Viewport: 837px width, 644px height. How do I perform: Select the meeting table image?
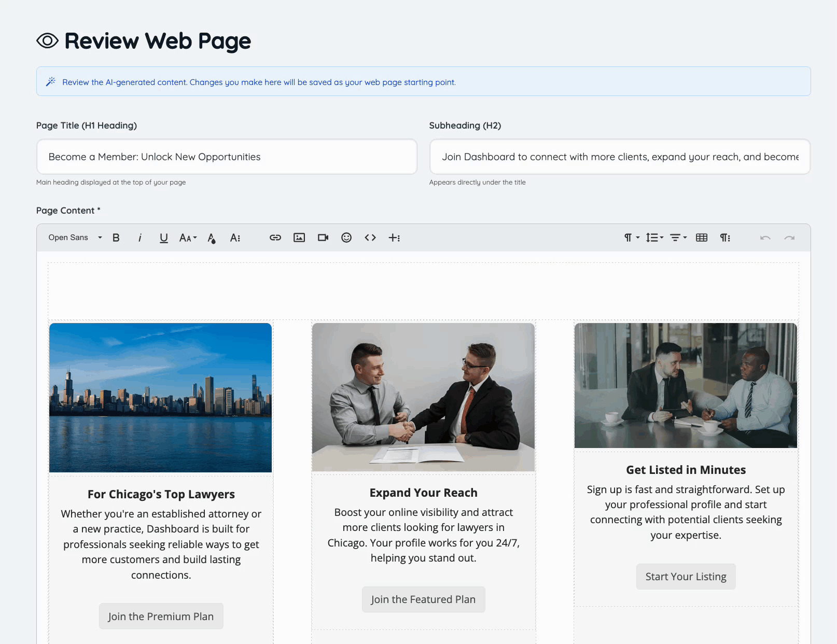point(686,385)
